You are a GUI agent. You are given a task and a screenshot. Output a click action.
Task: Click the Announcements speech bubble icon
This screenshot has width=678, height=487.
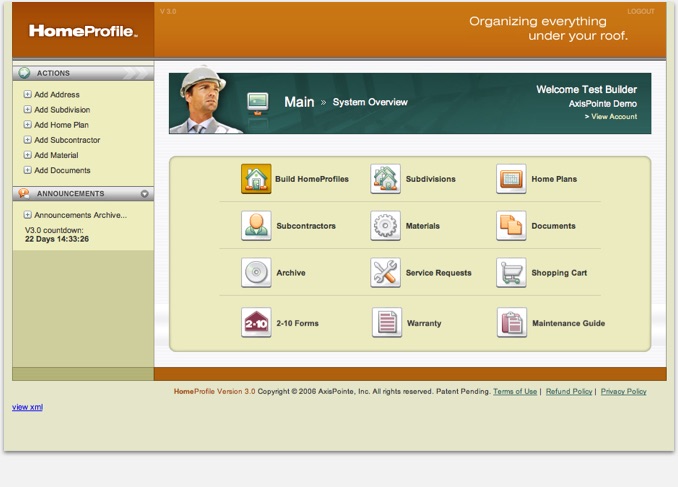pos(24,193)
